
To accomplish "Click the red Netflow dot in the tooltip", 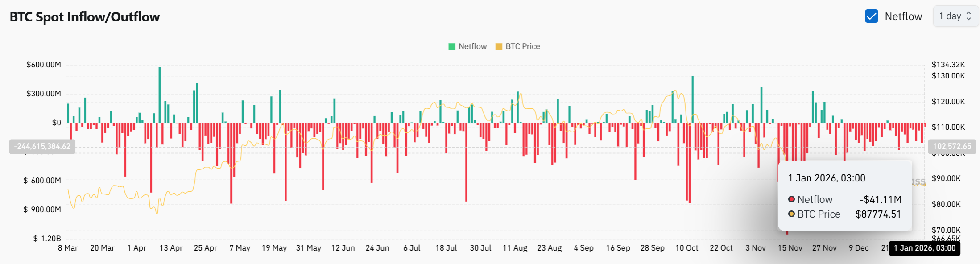I will pyautogui.click(x=791, y=199).
